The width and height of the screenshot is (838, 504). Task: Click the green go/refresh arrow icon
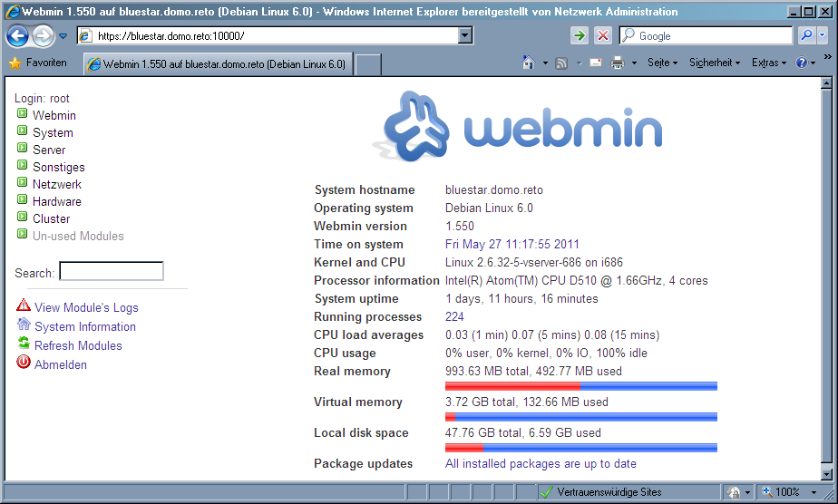[580, 36]
